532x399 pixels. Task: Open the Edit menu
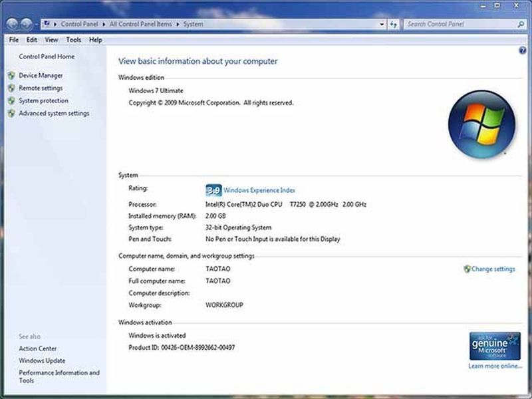pyautogui.click(x=32, y=40)
